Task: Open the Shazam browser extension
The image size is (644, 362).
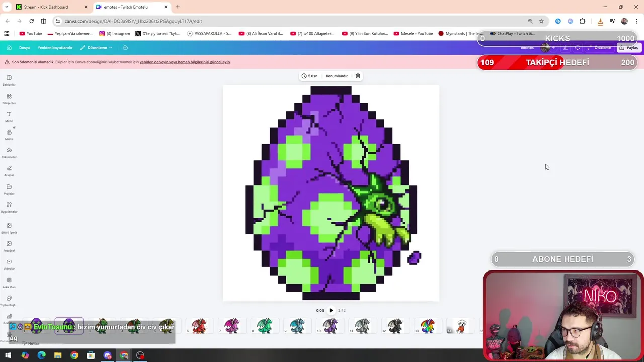Action: [558, 21]
